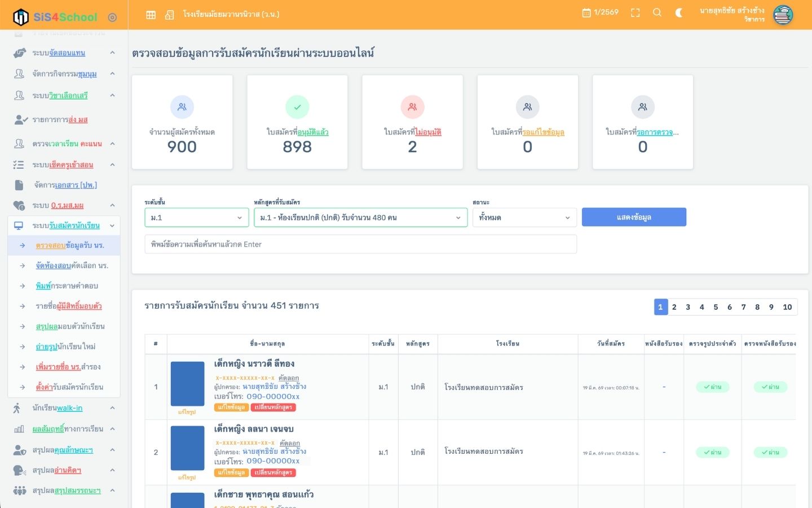The image size is (812, 508).
Task: Go to pagination page 2
Action: (674, 306)
